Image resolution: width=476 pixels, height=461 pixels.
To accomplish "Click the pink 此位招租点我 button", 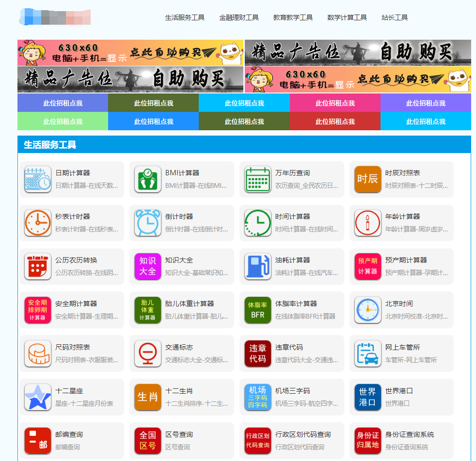I will (x=335, y=103).
